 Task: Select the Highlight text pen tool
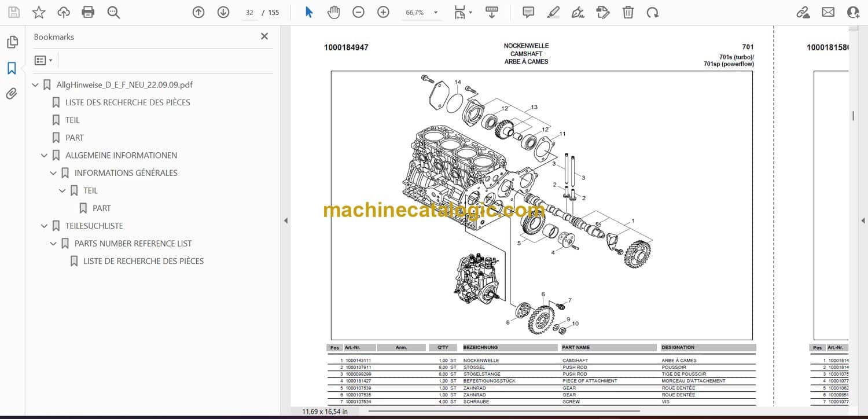(x=553, y=12)
